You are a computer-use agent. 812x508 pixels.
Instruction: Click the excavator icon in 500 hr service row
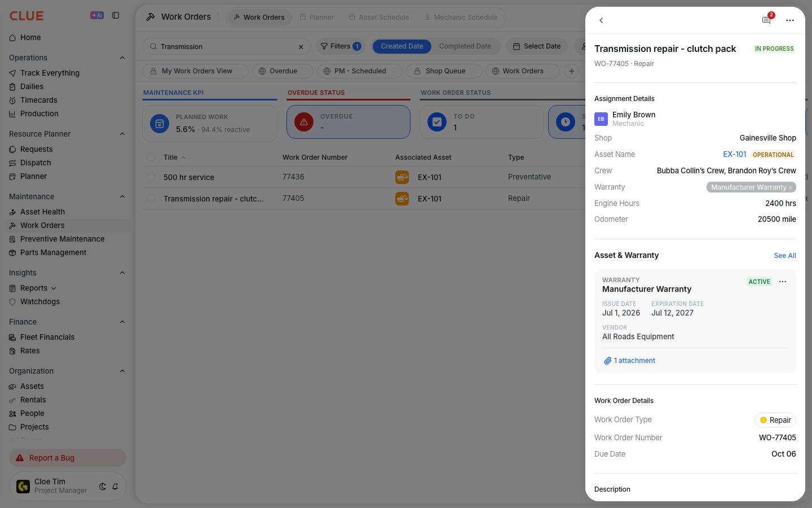402,177
